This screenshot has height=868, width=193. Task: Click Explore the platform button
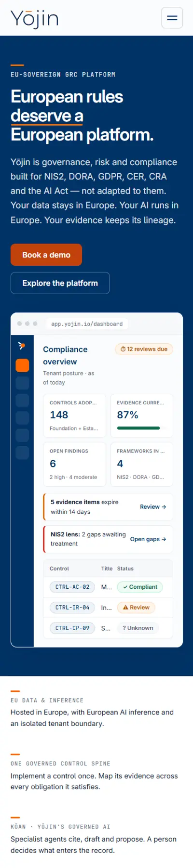[x=60, y=283]
